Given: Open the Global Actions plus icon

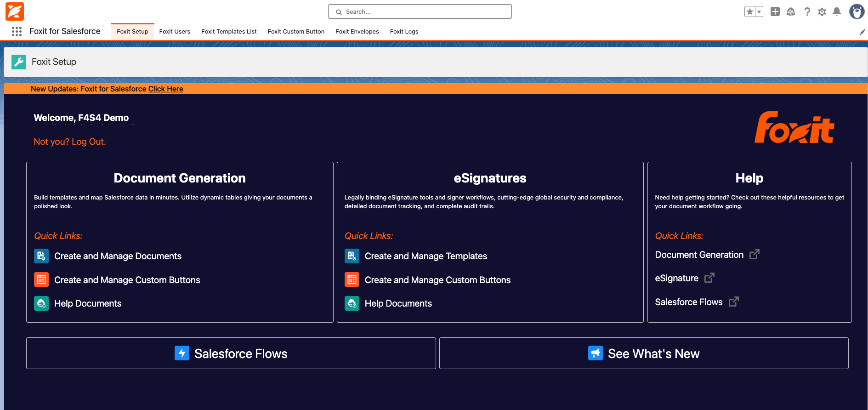Looking at the screenshot, I should [775, 11].
